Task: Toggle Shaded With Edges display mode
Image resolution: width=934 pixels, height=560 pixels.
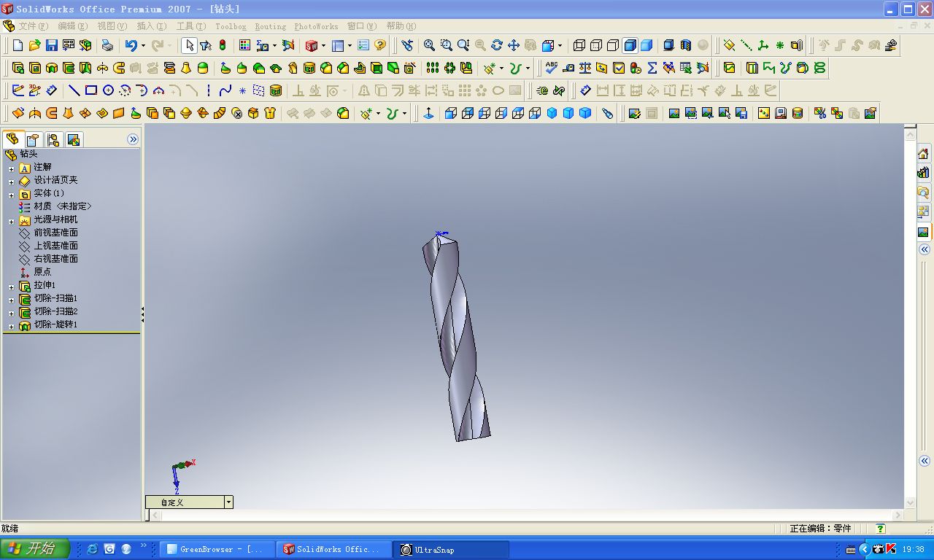Action: pyautogui.click(x=630, y=45)
